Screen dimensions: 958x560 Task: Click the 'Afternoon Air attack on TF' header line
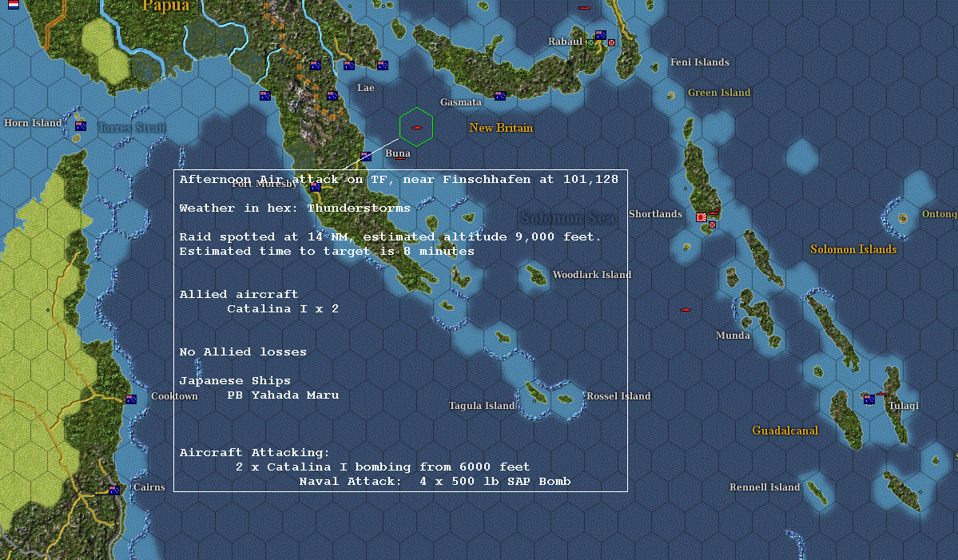coord(399,180)
